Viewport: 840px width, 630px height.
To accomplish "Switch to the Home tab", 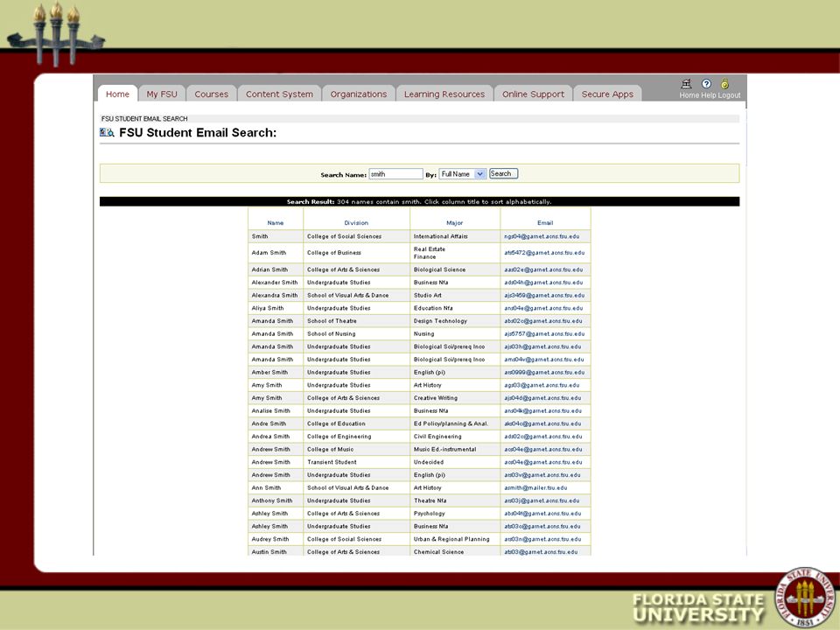I will 117,94.
